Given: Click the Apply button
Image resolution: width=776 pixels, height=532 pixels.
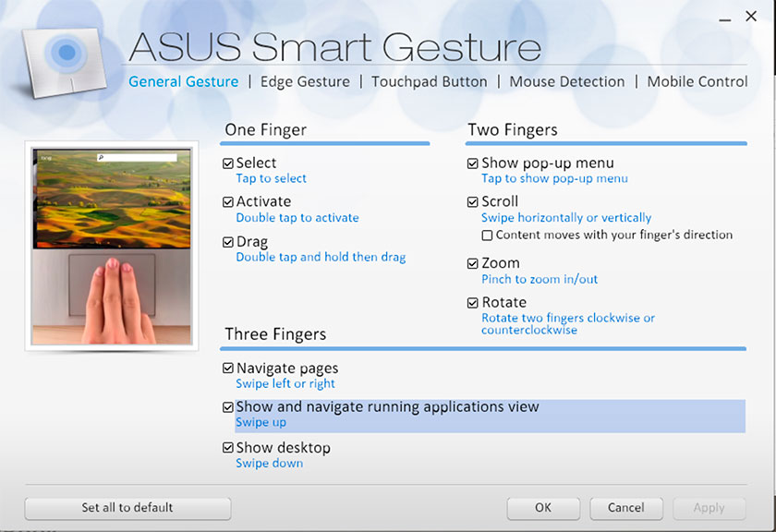Looking at the screenshot, I should (709, 508).
